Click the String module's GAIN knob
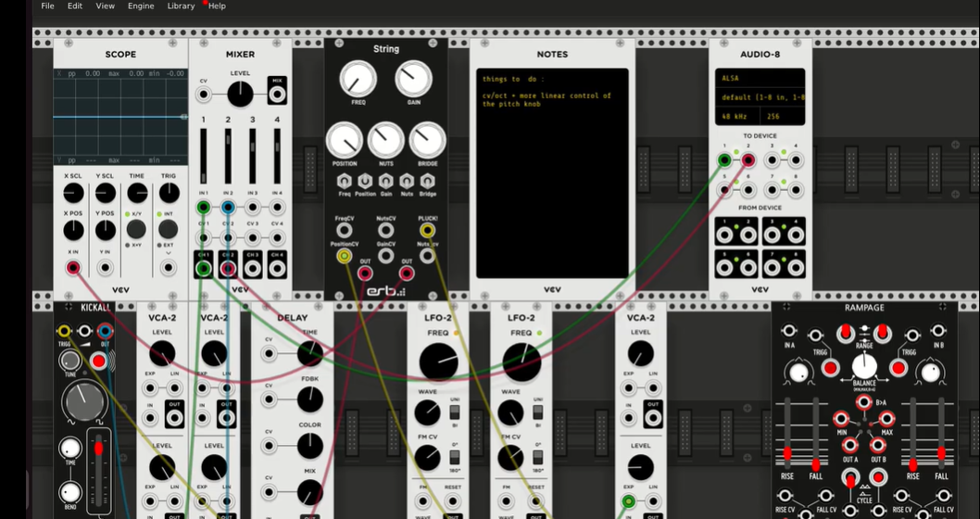This screenshot has height=519, width=980. point(413,81)
